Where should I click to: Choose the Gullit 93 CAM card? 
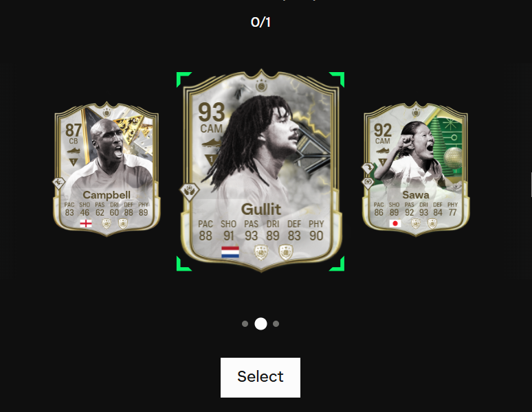pos(261,170)
